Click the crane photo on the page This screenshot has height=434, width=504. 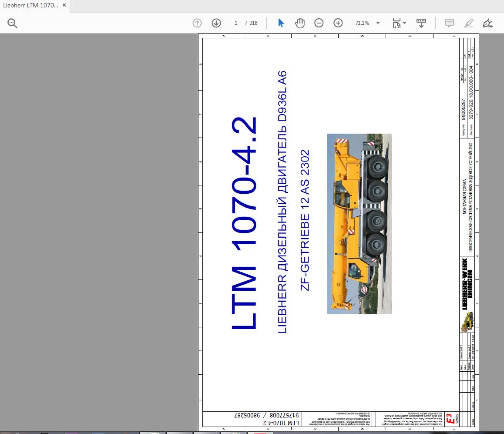coord(360,224)
